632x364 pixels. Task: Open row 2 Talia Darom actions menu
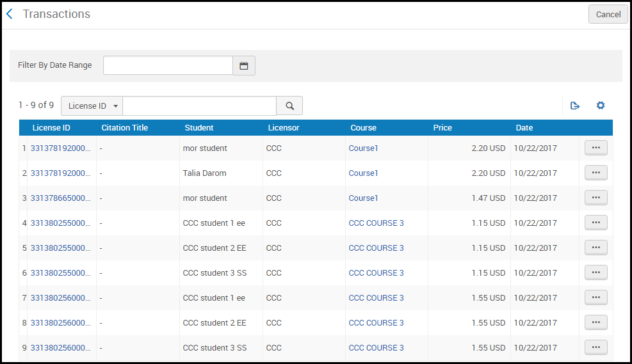click(596, 173)
